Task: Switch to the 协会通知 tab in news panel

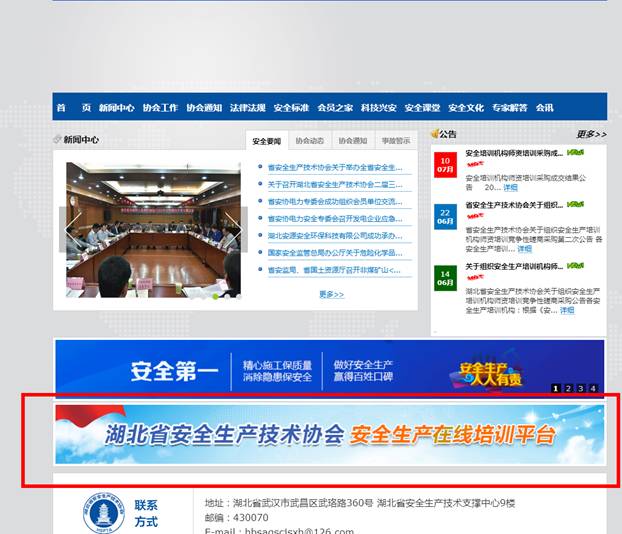Action: click(x=353, y=140)
